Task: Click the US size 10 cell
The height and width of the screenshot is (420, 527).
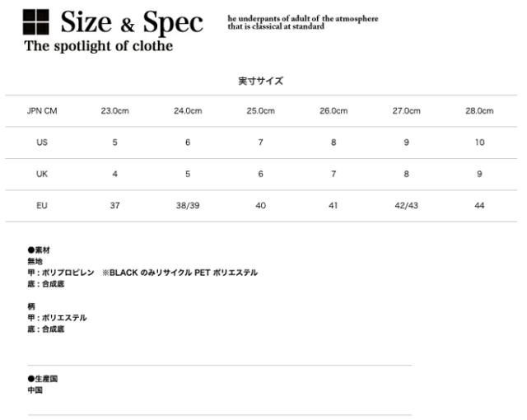Action: point(479,142)
